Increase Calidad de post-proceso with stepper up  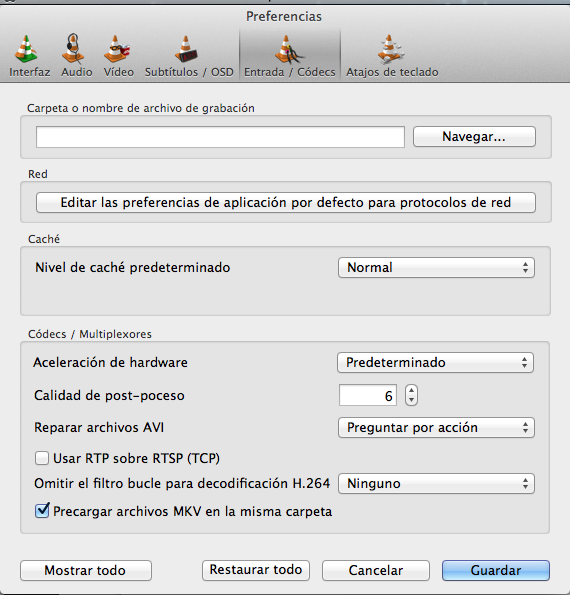pos(411,390)
